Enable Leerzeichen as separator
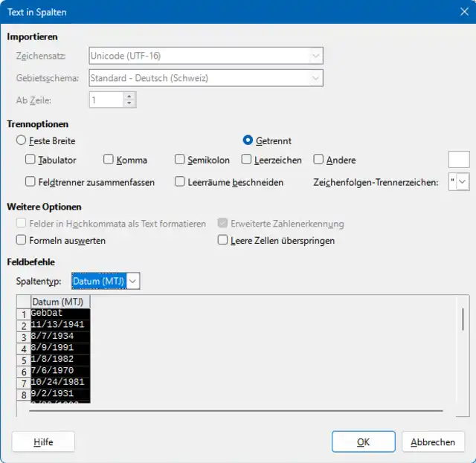 (246, 160)
